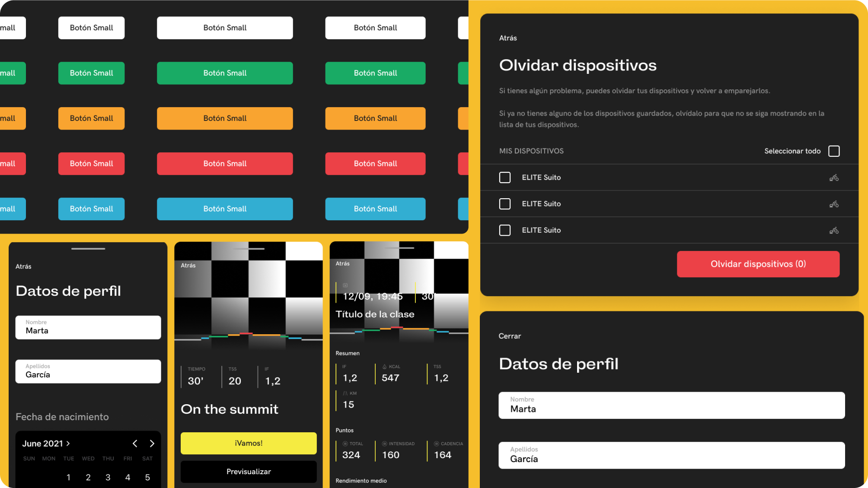
Task: Click the bike icon on first ELITE Suito row
Action: [834, 177]
